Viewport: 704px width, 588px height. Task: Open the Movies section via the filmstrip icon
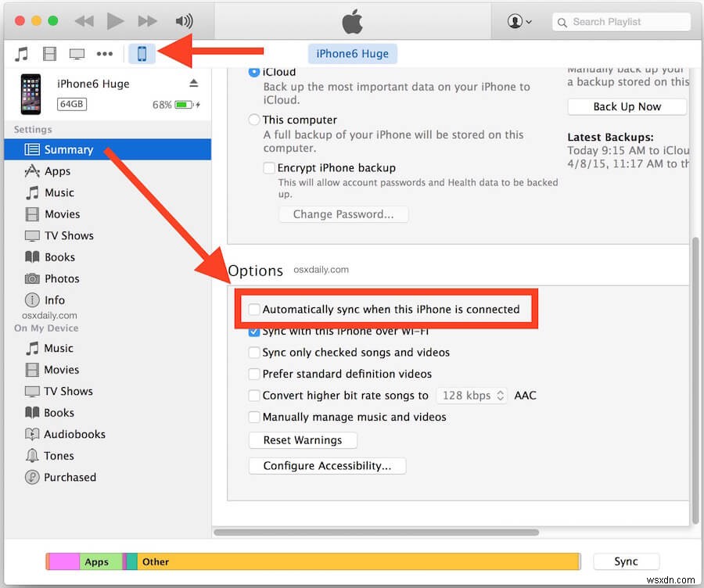[49, 53]
